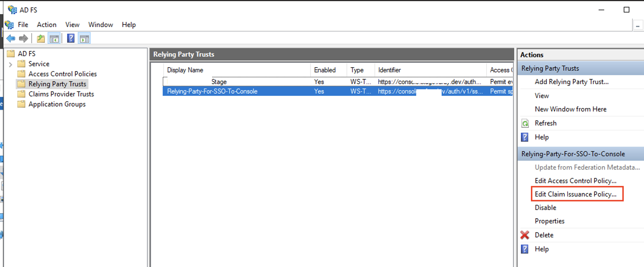Click the AD FS icon beside File menu
644x267 pixels.
[x=9, y=25]
